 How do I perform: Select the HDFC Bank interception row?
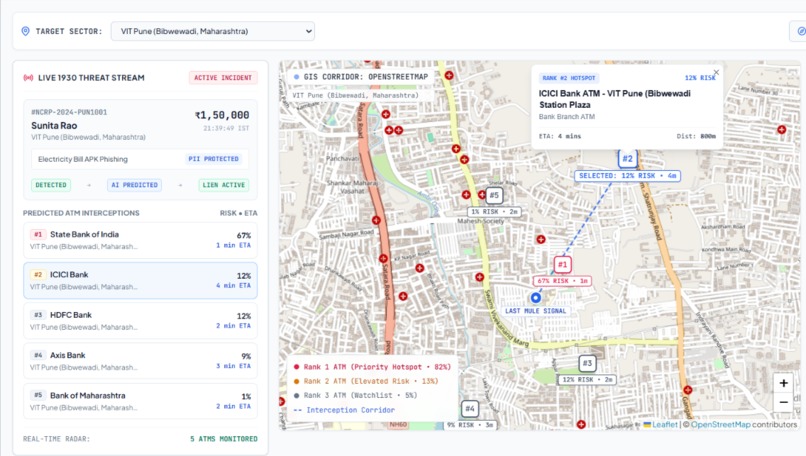pos(140,321)
